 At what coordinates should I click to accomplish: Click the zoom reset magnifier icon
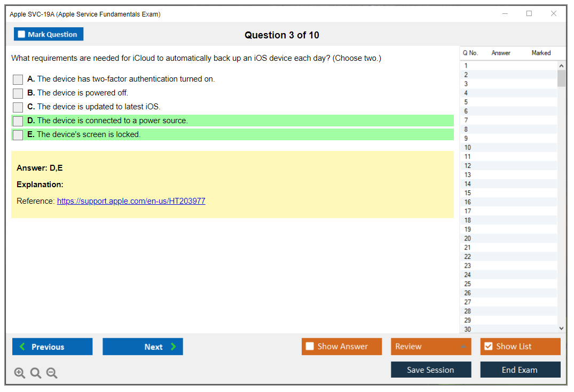[x=36, y=373]
